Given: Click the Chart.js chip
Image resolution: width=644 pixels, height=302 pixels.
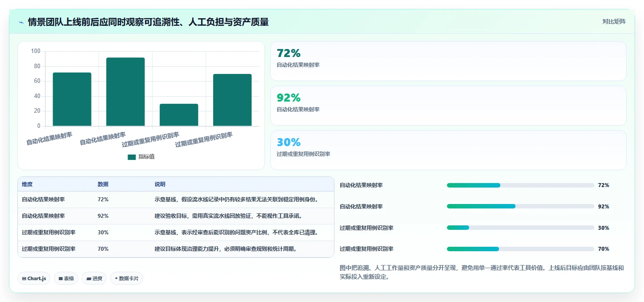Looking at the screenshot, I should click(34, 278).
